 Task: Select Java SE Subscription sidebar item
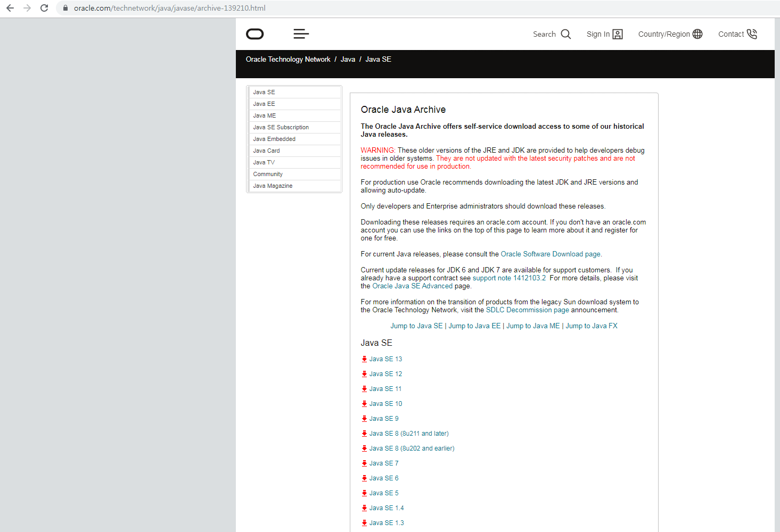294,127
